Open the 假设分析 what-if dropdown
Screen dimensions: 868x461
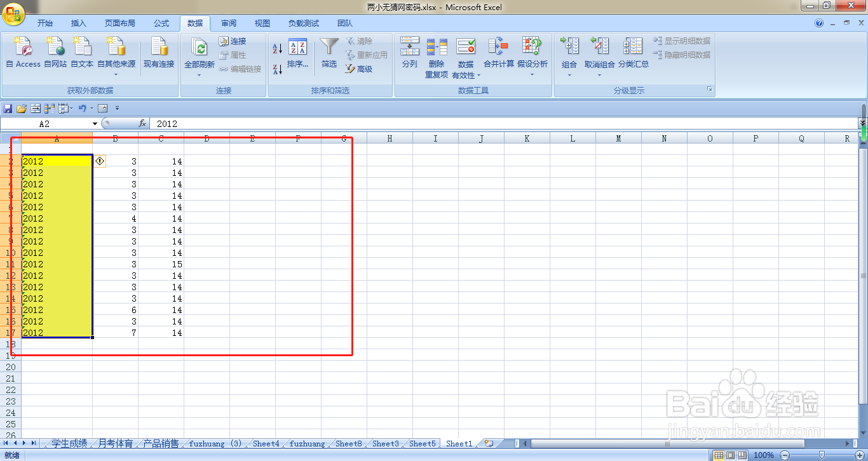click(x=532, y=74)
